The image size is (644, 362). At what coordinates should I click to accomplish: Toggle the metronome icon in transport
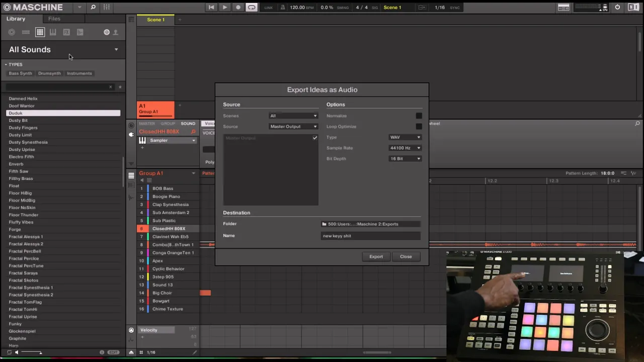283,8
